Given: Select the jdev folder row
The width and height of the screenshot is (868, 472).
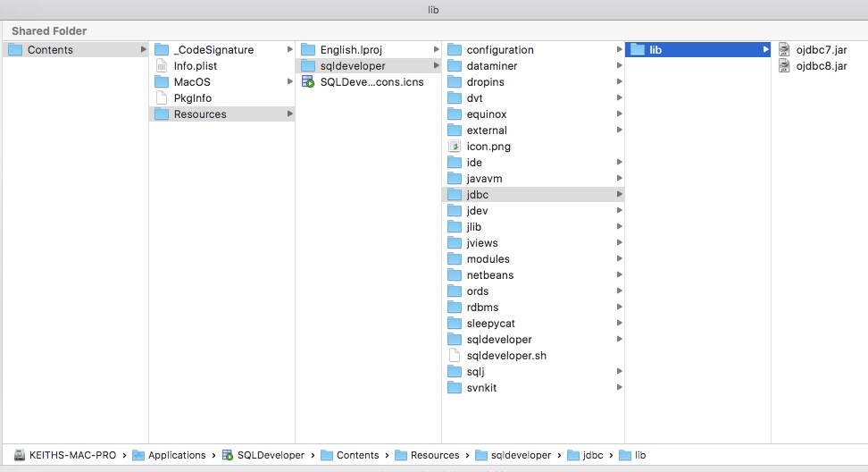Looking at the screenshot, I should (x=534, y=210).
